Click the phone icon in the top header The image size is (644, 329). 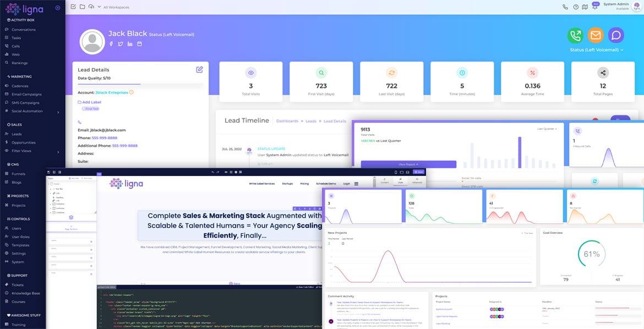(x=565, y=7)
